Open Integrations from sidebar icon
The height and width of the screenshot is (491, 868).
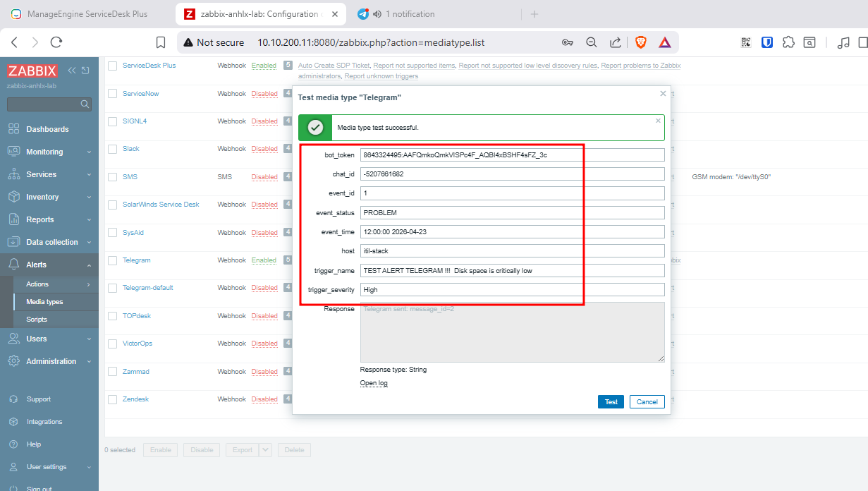(13, 422)
